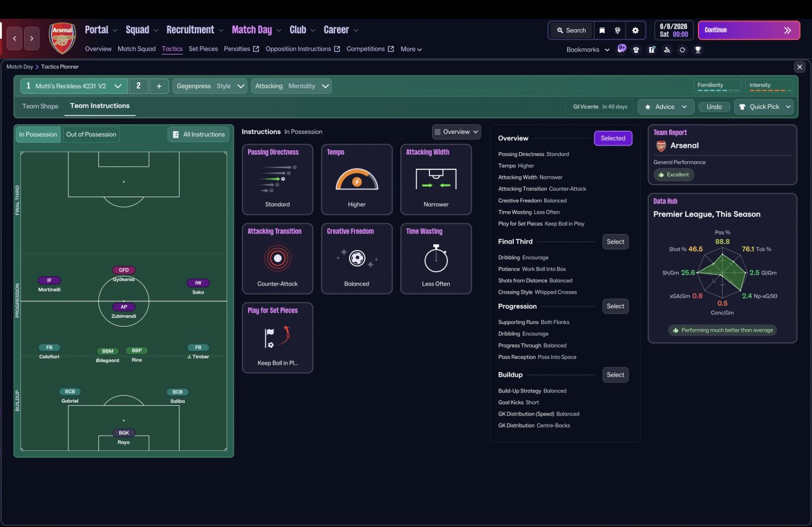The image size is (812, 527).
Task: Click the exclamation document shortcut icon
Action: coord(652,49)
